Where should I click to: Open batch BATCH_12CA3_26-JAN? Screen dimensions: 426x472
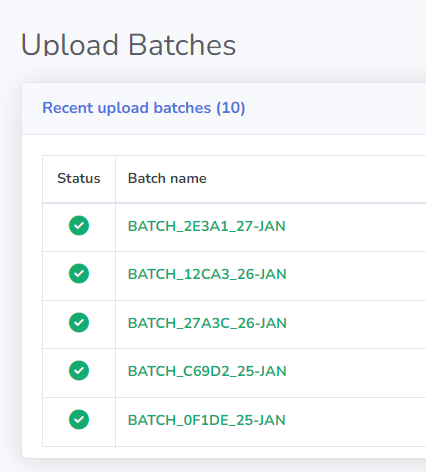207,274
